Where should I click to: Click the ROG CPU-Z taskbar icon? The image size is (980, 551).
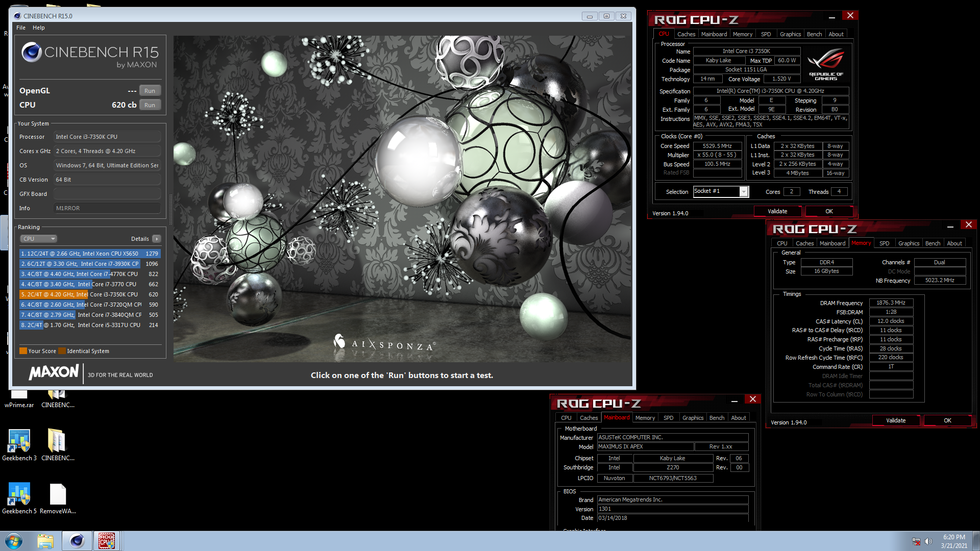pyautogui.click(x=107, y=541)
